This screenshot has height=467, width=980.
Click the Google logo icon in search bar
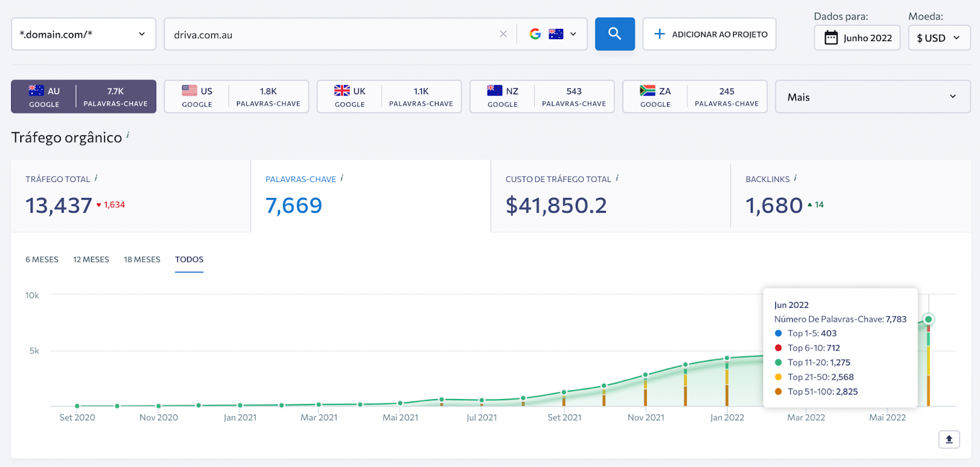[535, 34]
